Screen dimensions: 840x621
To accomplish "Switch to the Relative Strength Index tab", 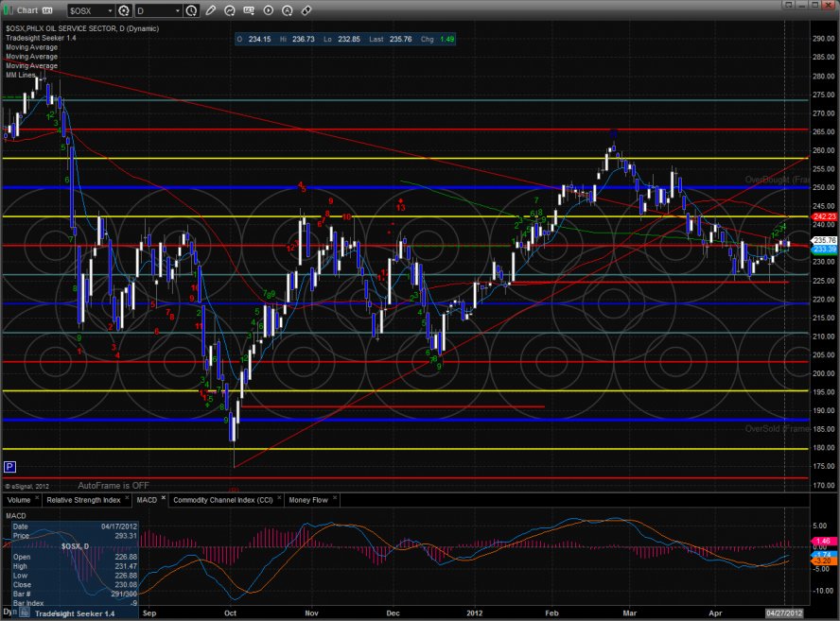I will coord(83,499).
